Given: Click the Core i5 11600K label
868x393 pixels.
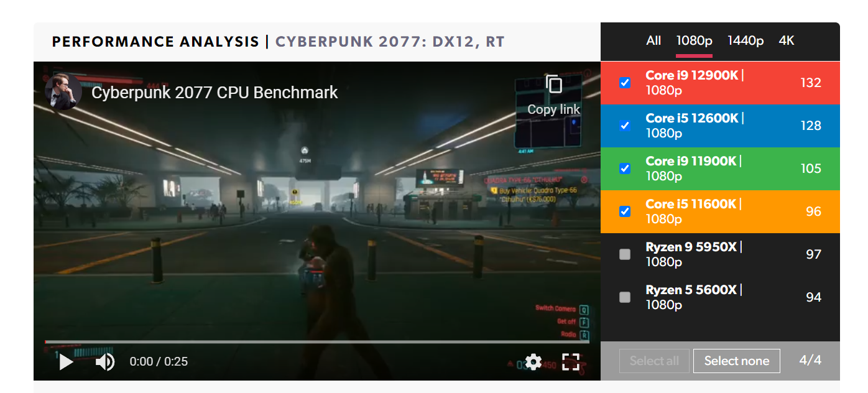Looking at the screenshot, I should click(x=694, y=211).
